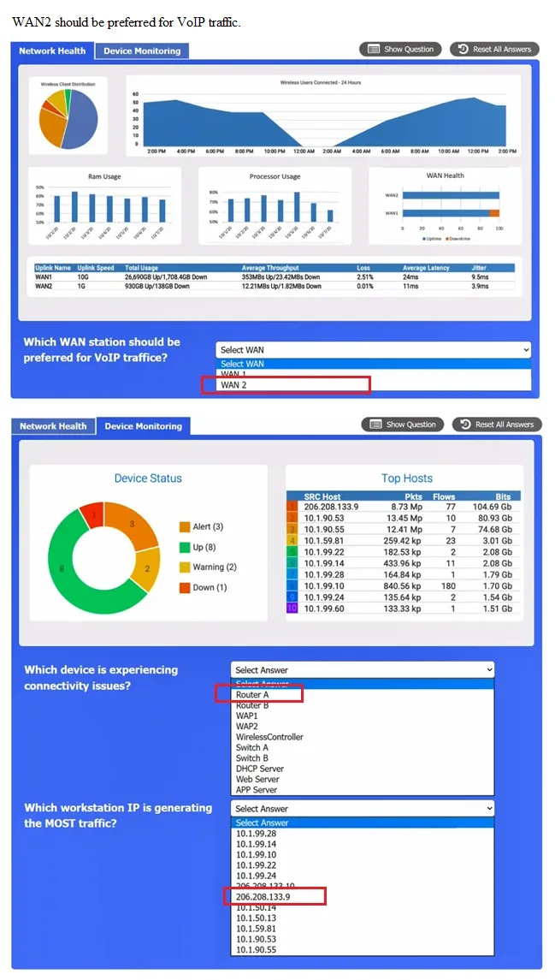This screenshot has height=980, width=555.
Task: Choose WAN 2 from the WAN list
Action: click(374, 385)
